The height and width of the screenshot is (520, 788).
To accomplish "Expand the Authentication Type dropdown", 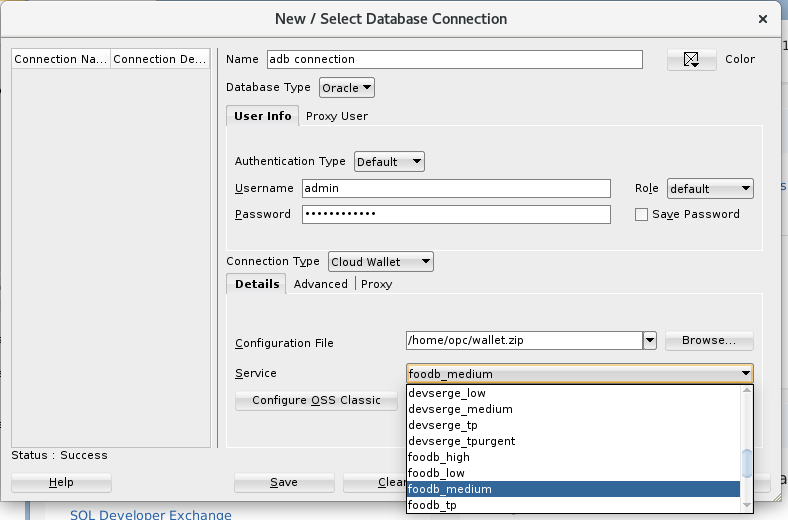I will coord(390,162).
